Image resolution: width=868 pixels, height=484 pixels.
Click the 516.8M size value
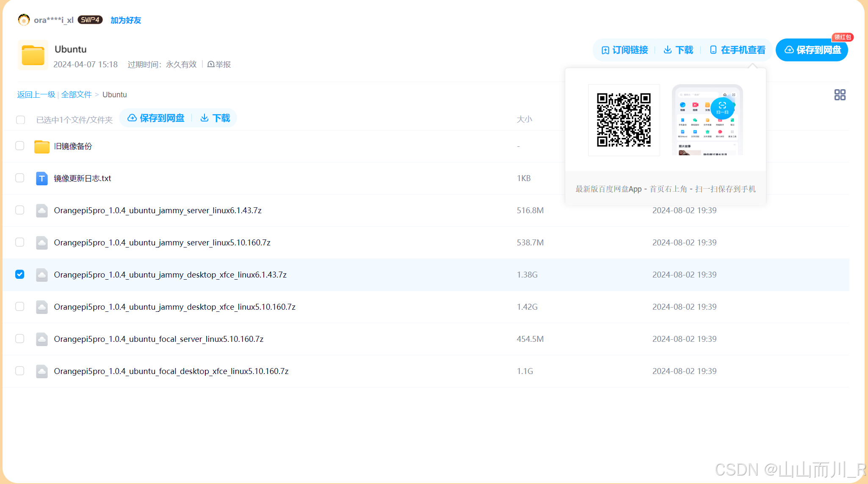(530, 211)
